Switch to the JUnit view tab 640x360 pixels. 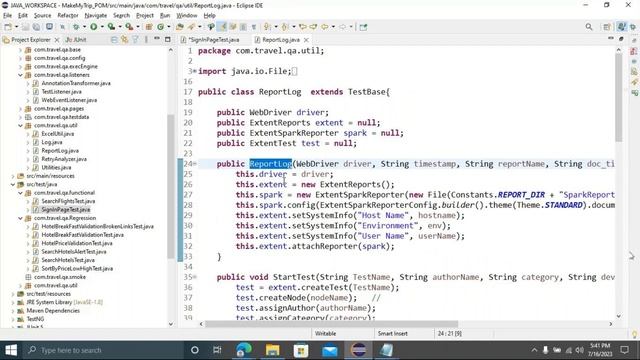pyautogui.click(x=76, y=40)
